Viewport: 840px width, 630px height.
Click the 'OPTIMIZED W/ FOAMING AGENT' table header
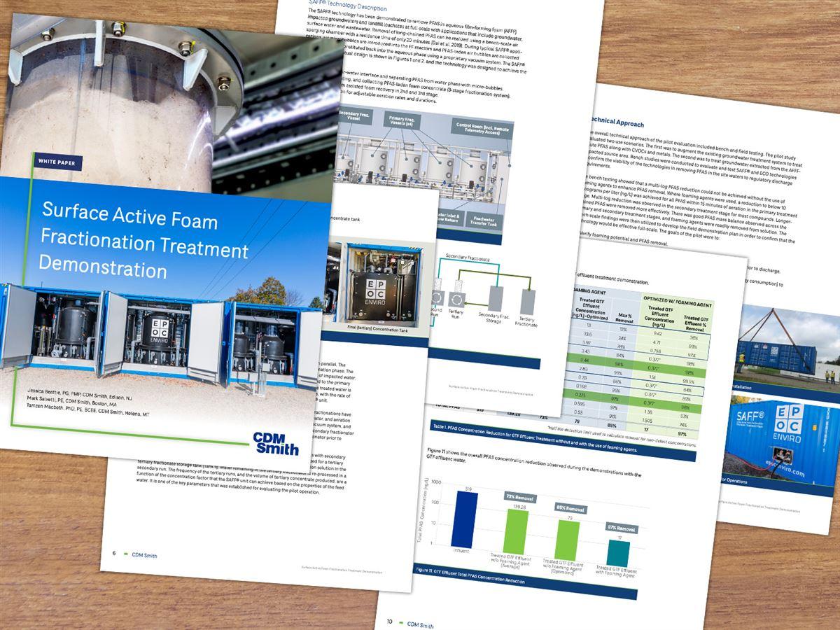[x=678, y=302]
